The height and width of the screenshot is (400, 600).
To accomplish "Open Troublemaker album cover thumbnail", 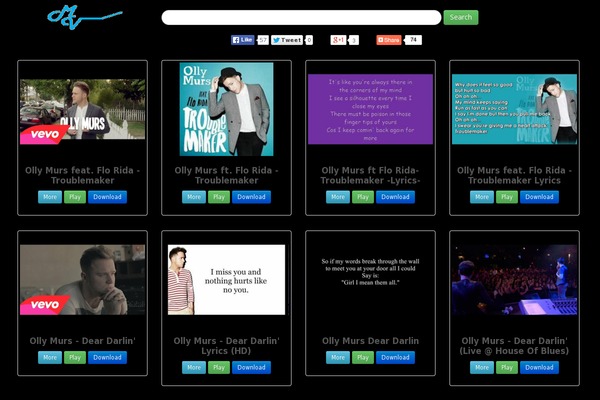I will click(227, 109).
